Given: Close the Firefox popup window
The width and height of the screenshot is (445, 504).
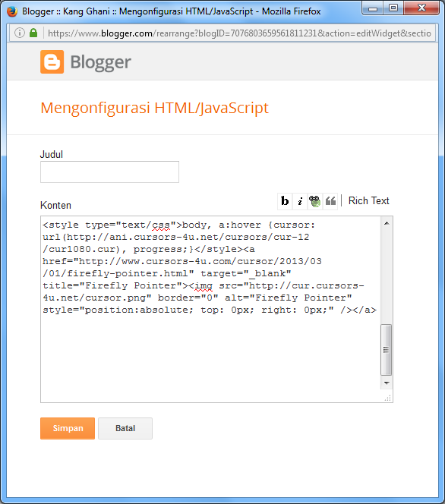Looking at the screenshot, I should click(x=421, y=8).
